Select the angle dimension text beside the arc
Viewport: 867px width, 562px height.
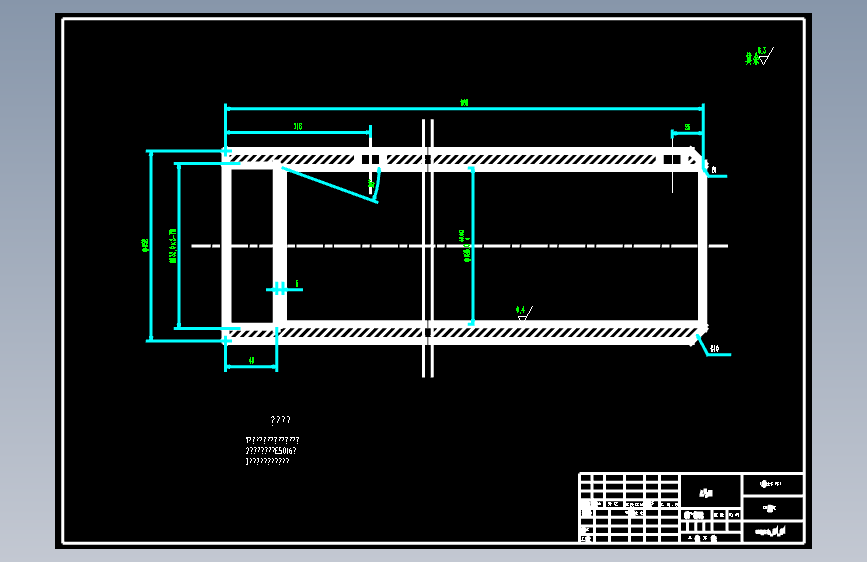coord(372,183)
